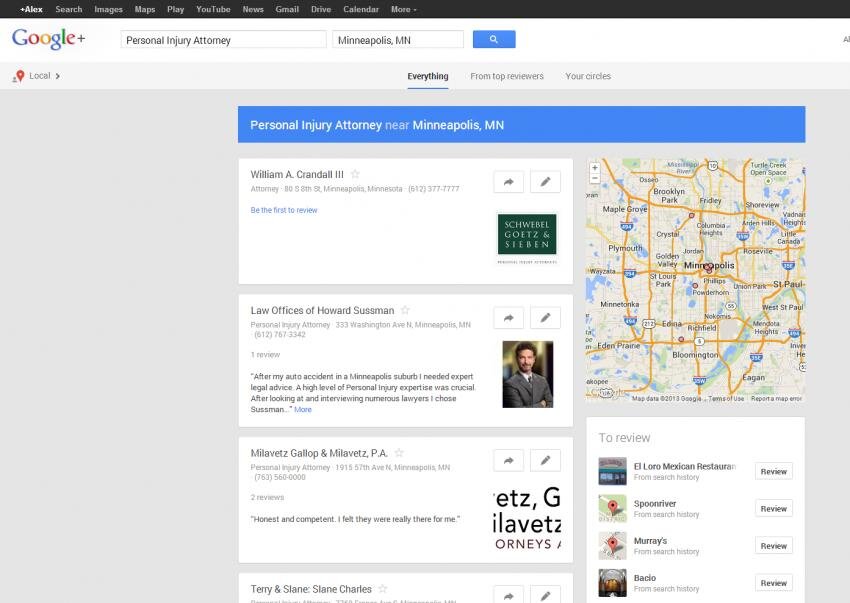Click the Spoonriver place name

(655, 504)
